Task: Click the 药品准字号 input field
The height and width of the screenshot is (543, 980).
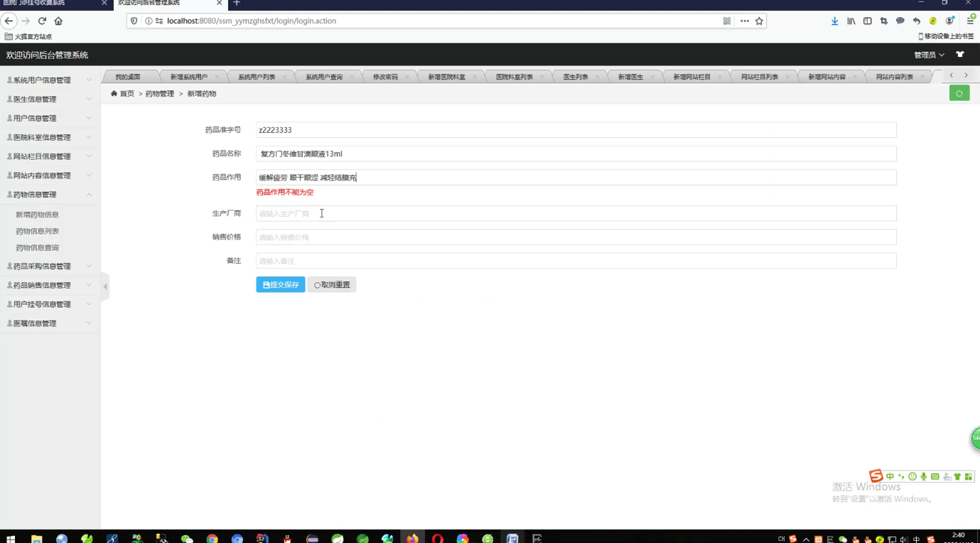Action: (576, 130)
